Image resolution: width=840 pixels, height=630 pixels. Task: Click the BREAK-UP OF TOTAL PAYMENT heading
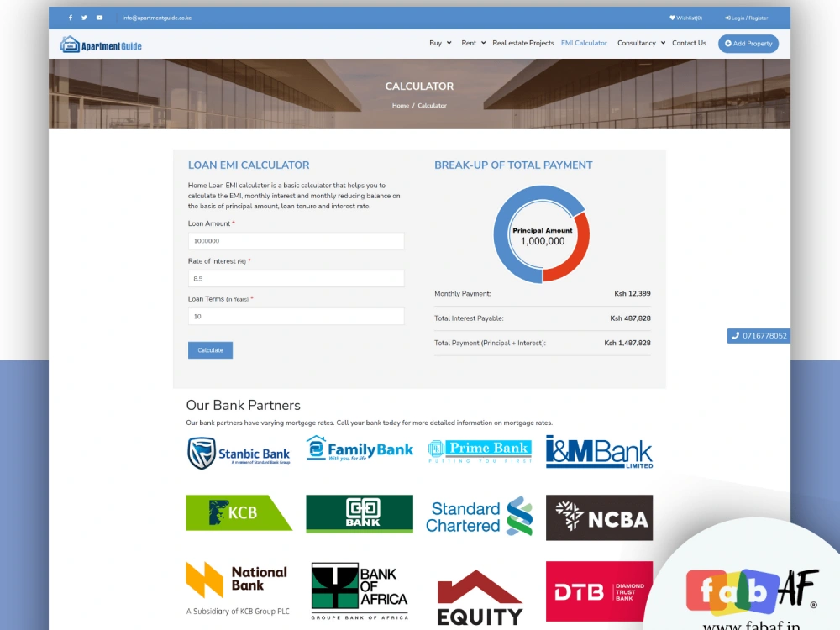coord(513,165)
